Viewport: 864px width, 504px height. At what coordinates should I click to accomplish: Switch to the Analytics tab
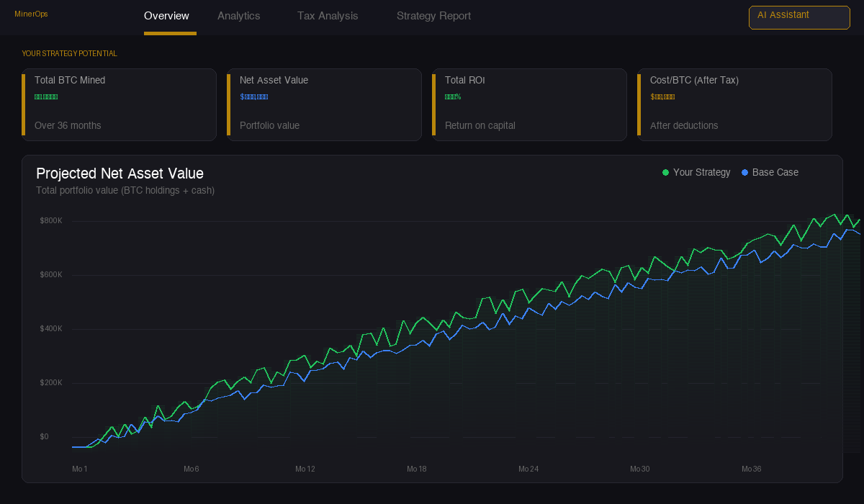(x=239, y=16)
